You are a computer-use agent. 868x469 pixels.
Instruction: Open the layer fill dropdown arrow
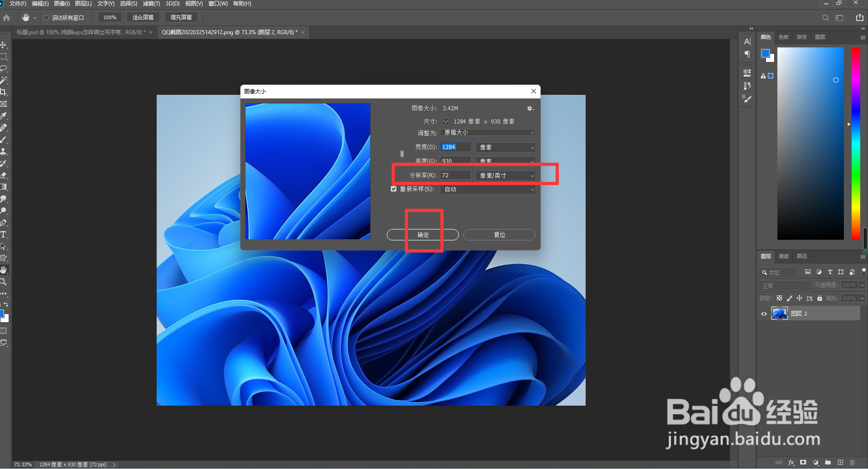pos(862,298)
